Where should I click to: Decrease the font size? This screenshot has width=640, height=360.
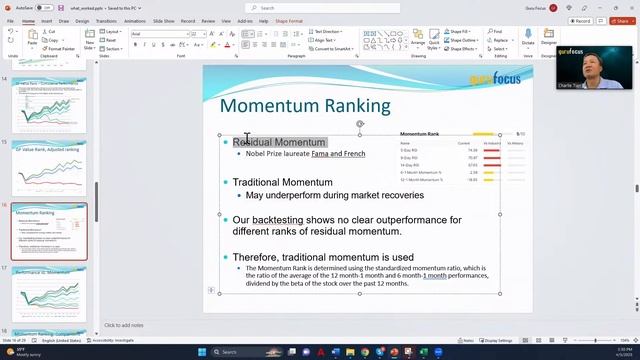tap(221, 34)
